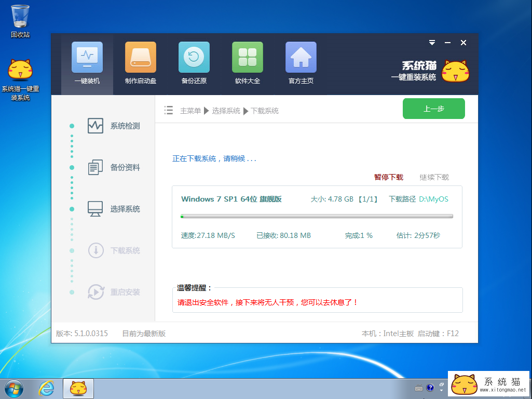The height and width of the screenshot is (399, 532).
Task: Go to 主菜单 in the breadcrumb
Action: [x=190, y=111]
